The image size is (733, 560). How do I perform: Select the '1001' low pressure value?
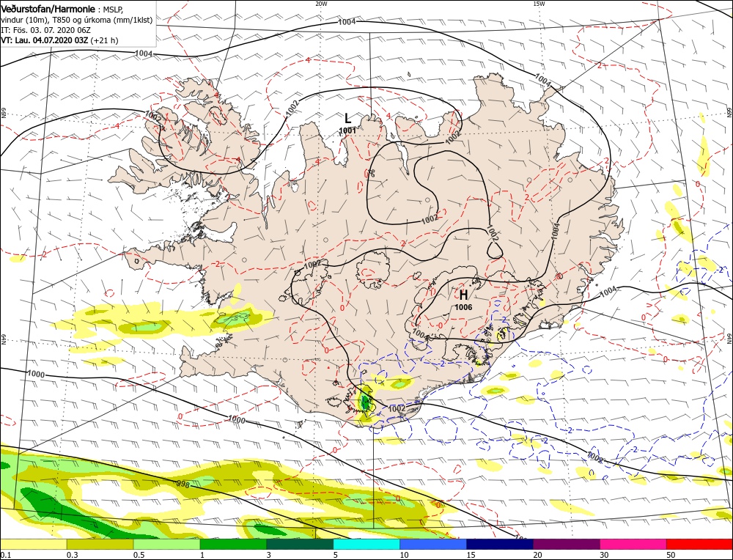[347, 130]
